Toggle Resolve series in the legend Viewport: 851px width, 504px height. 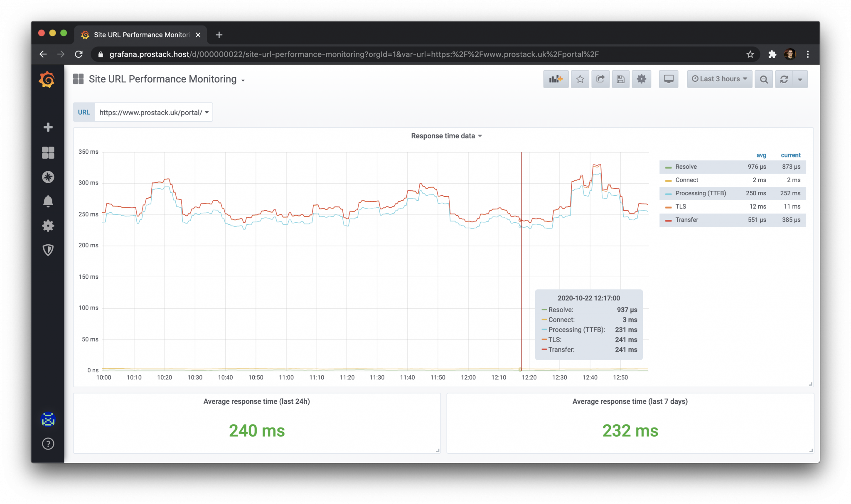pyautogui.click(x=686, y=167)
